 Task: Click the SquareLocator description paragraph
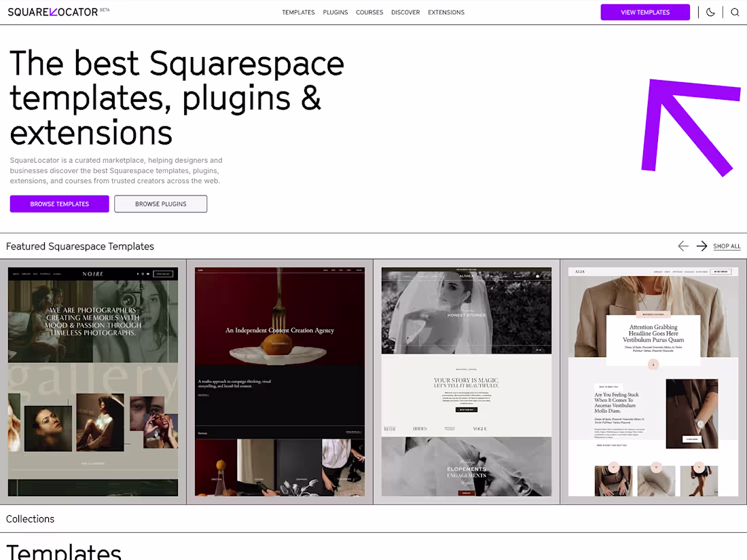tap(116, 170)
